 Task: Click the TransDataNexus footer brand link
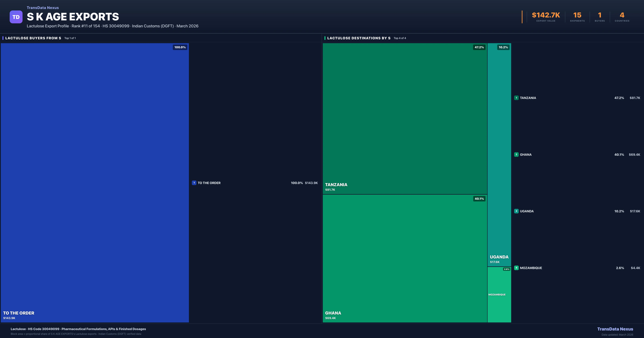pos(615,329)
